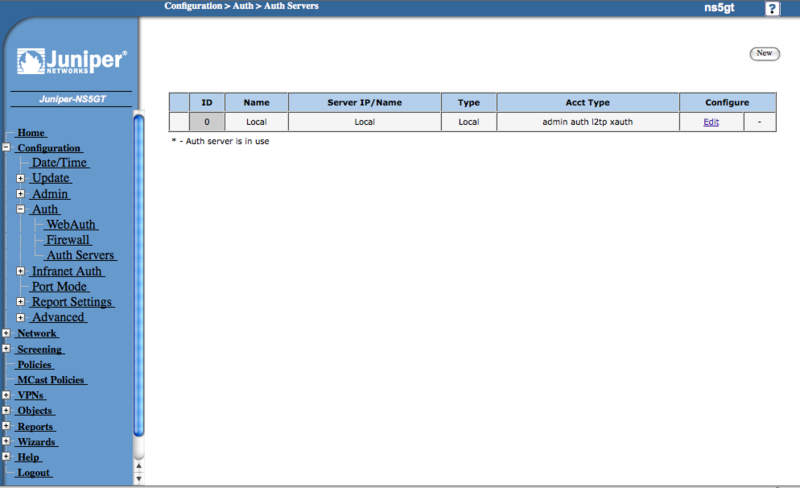
Task: Click the Configure column header
Action: click(727, 103)
